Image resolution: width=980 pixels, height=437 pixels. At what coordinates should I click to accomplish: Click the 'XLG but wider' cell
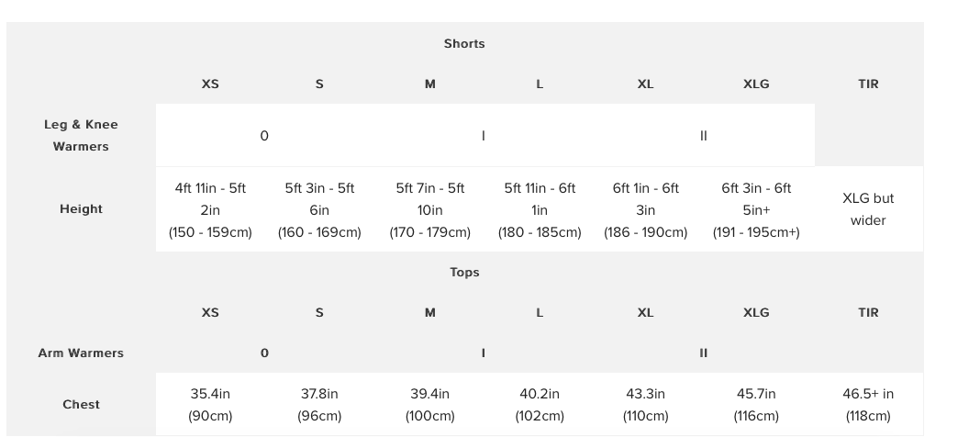(868, 209)
